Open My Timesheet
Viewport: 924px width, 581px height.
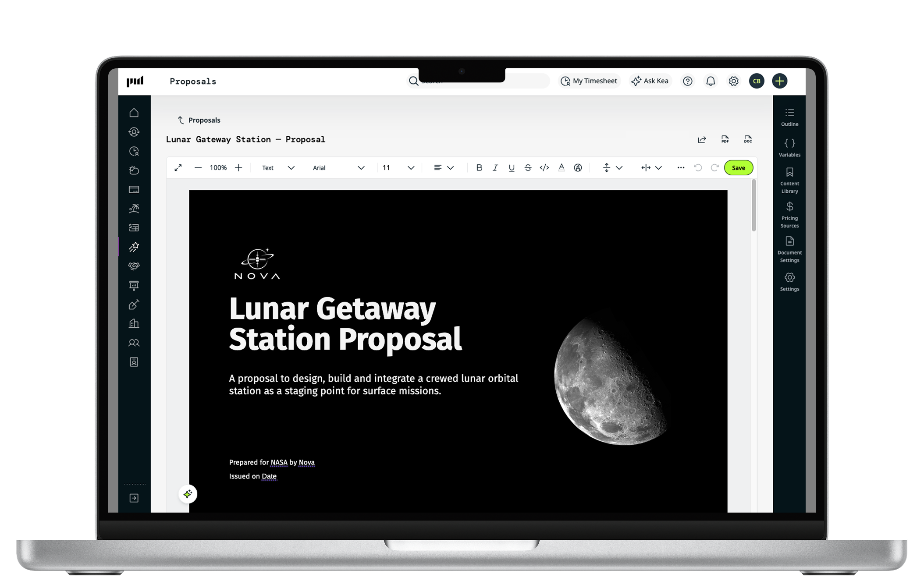(589, 81)
